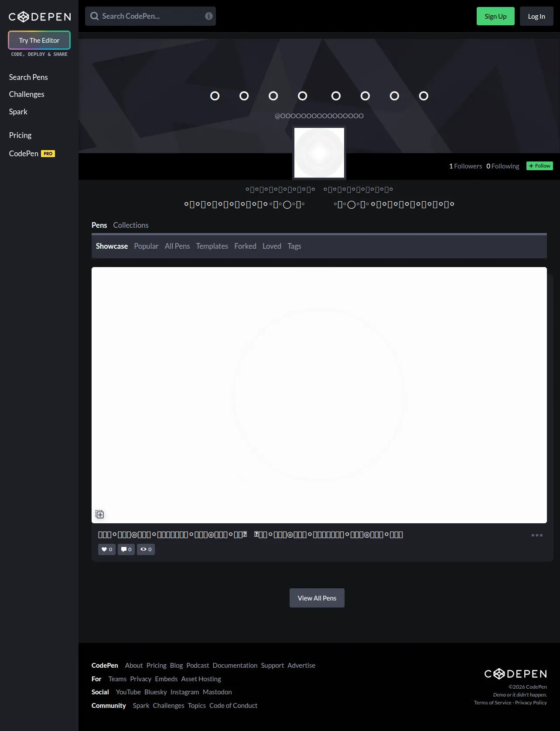Image resolution: width=560 pixels, height=731 pixels.
Task: Switch to the Collections tab
Action: pos(131,225)
